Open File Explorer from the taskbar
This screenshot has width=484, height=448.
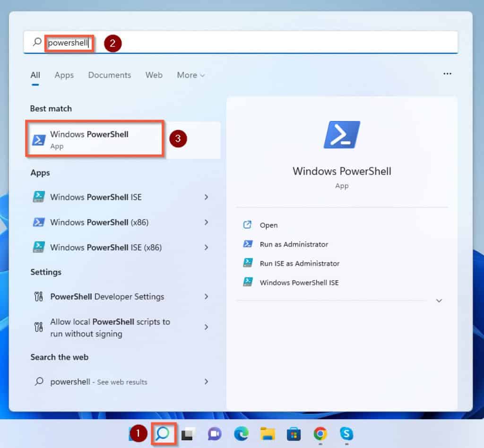(268, 434)
